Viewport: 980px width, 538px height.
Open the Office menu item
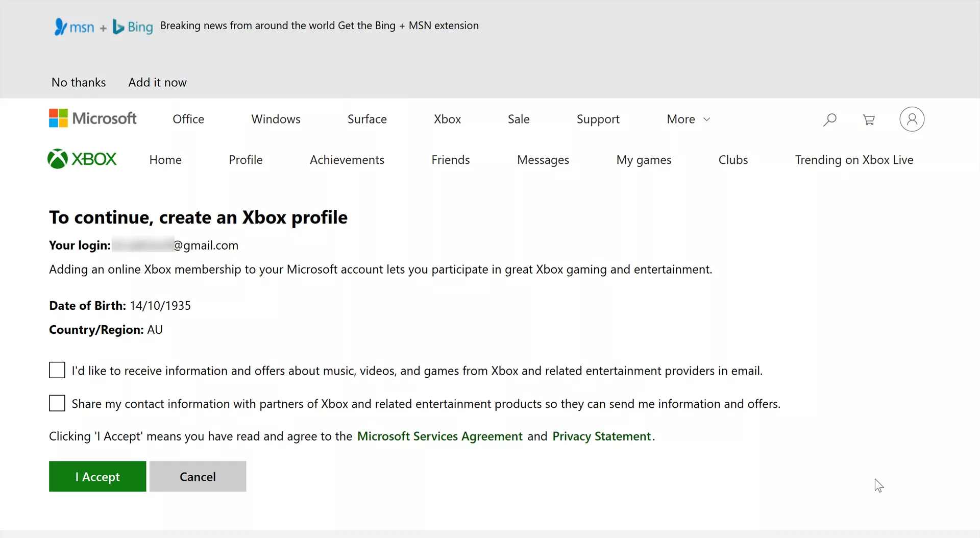[x=188, y=119]
